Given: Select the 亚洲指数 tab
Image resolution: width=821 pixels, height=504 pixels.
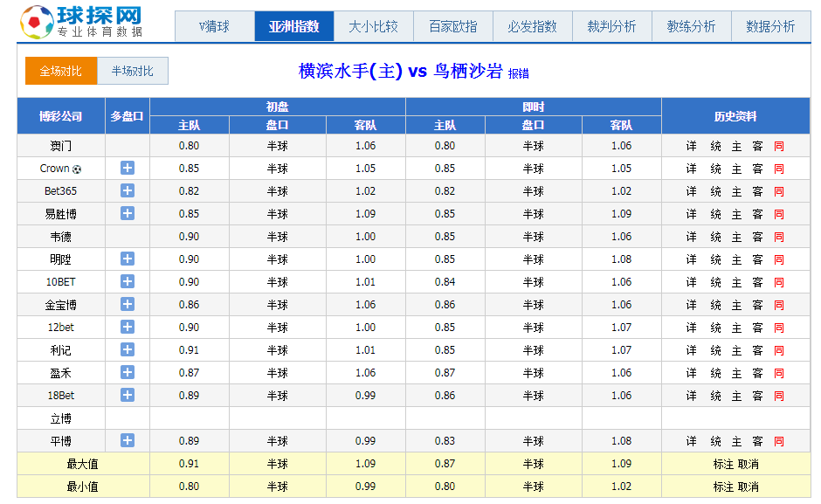Looking at the screenshot, I should pyautogui.click(x=294, y=26).
